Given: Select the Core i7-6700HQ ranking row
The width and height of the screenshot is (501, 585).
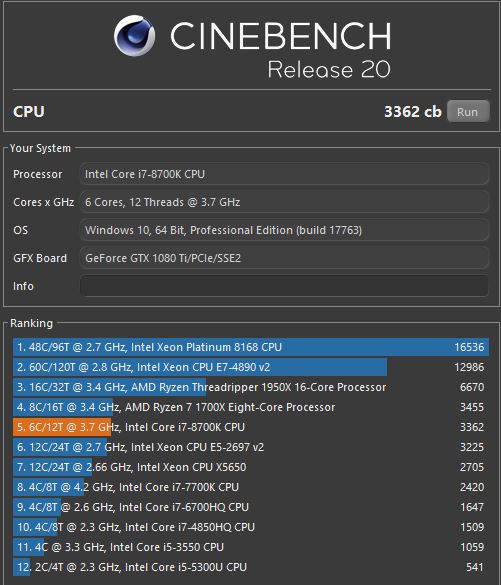Looking at the screenshot, I should point(251,507).
